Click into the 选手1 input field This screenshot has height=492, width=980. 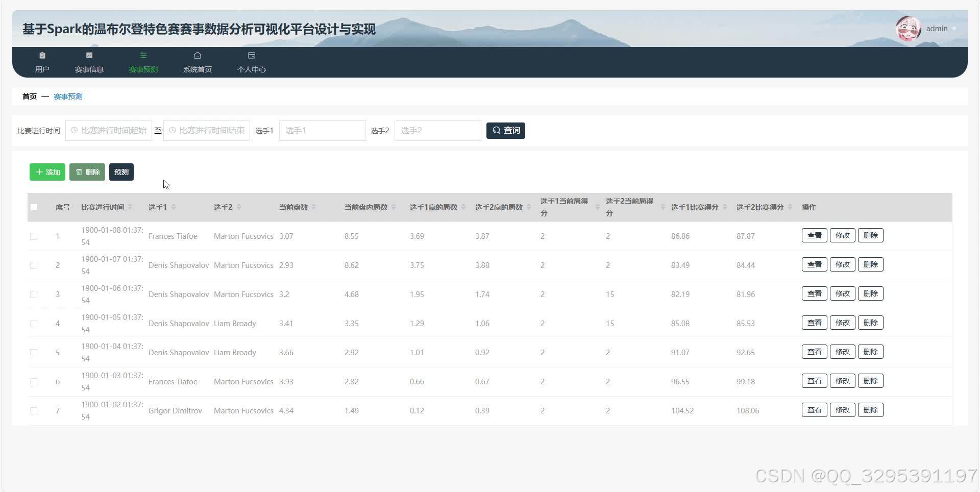(x=322, y=131)
